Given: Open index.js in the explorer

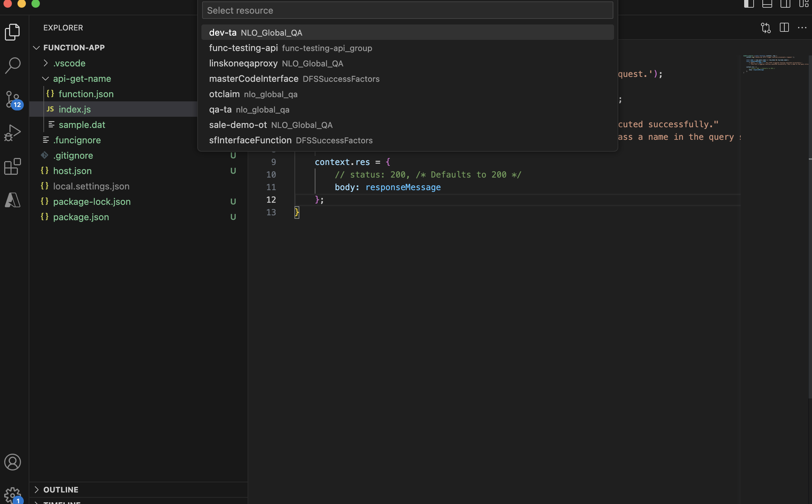Looking at the screenshot, I should coord(74,109).
